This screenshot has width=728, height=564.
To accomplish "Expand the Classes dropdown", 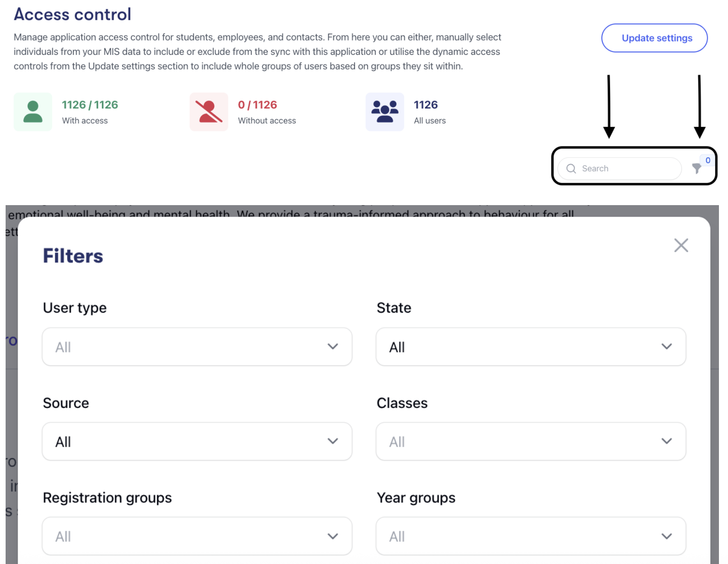I will point(531,441).
